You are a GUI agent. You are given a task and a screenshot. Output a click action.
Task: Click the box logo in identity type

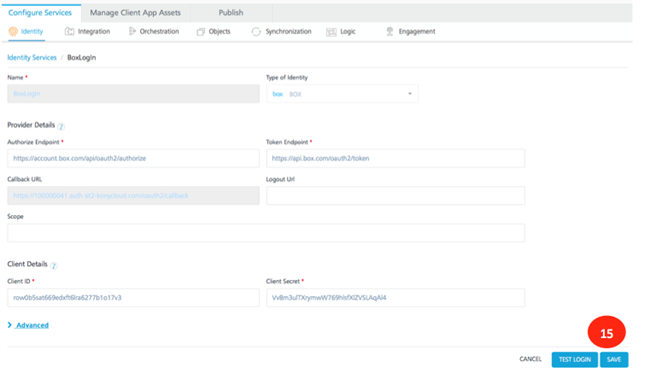(x=278, y=94)
